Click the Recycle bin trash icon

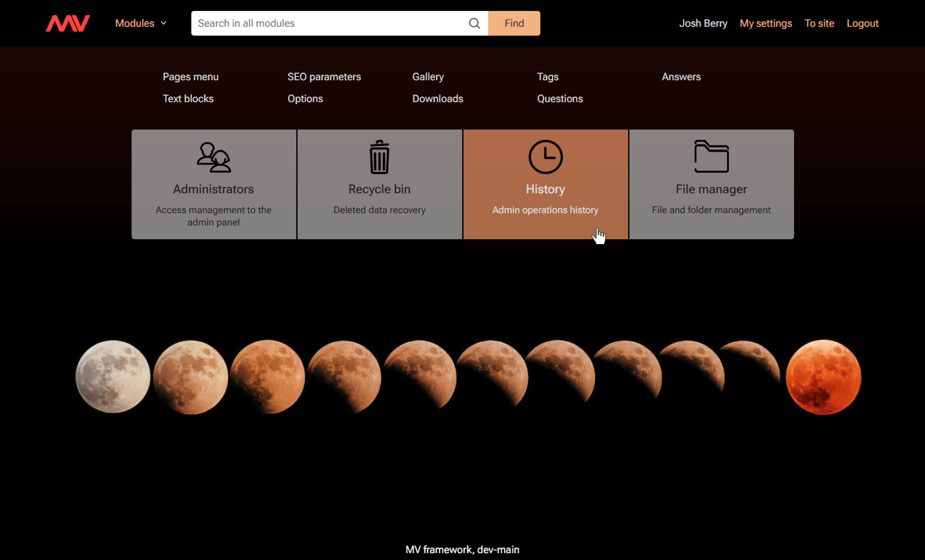point(379,157)
